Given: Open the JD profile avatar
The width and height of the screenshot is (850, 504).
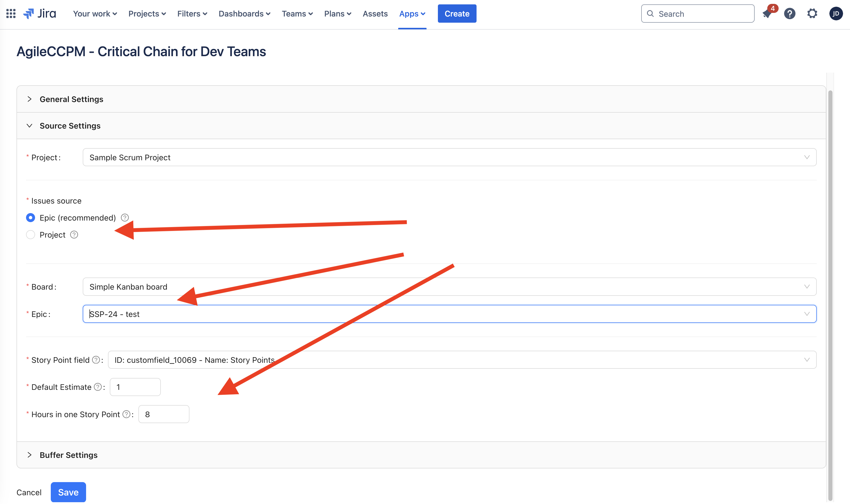Looking at the screenshot, I should coord(836,14).
